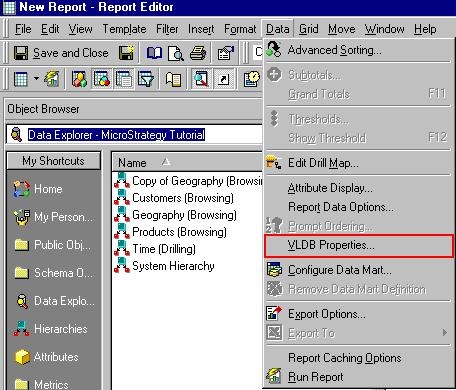Image resolution: width=456 pixels, height=390 pixels.
Task: Open the Attributes shortcut
Action: click(x=47, y=357)
